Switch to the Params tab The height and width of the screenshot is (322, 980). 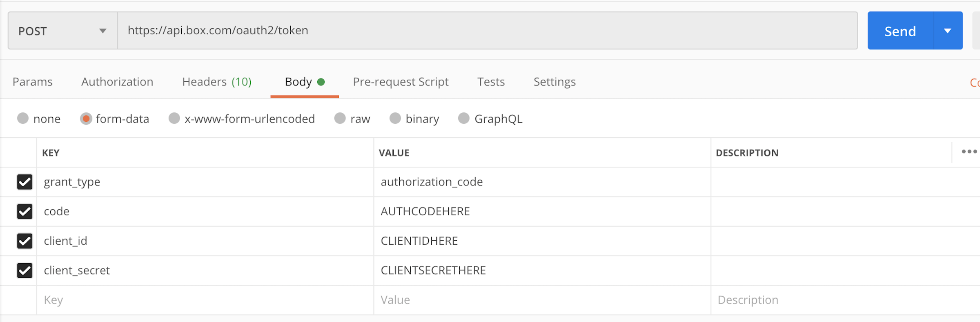coord(33,82)
